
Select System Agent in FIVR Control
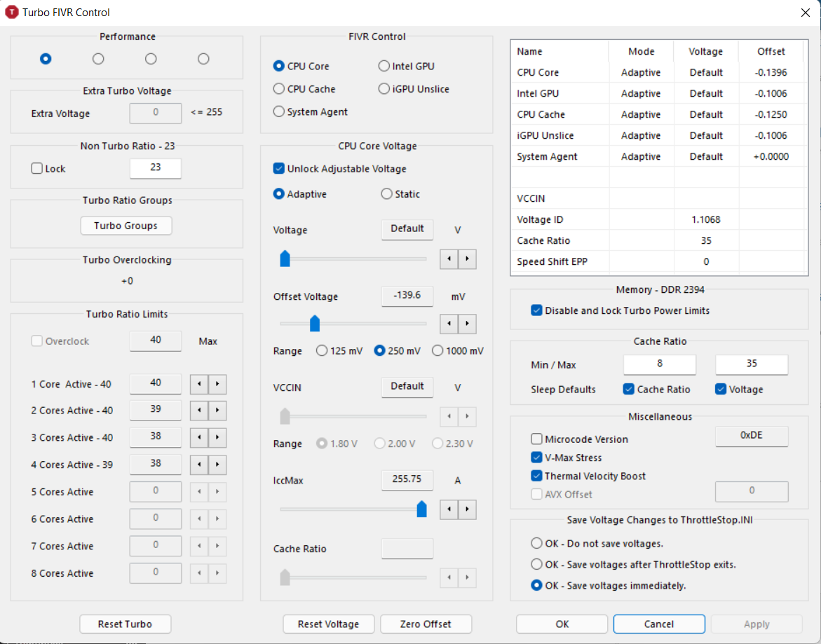311,111
